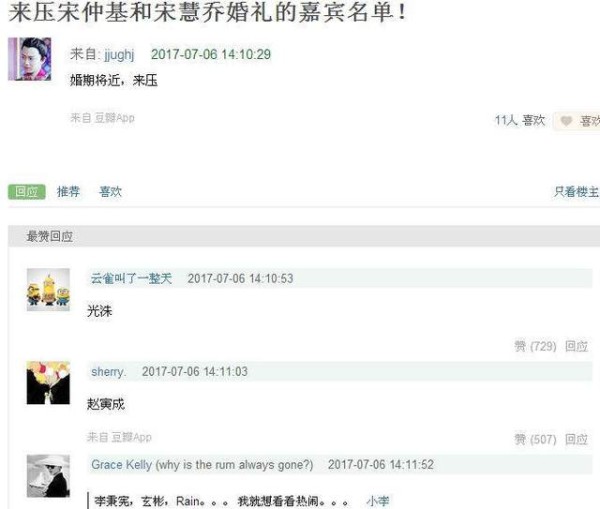Show only the original poster via 只看楼主

pyautogui.click(x=576, y=192)
